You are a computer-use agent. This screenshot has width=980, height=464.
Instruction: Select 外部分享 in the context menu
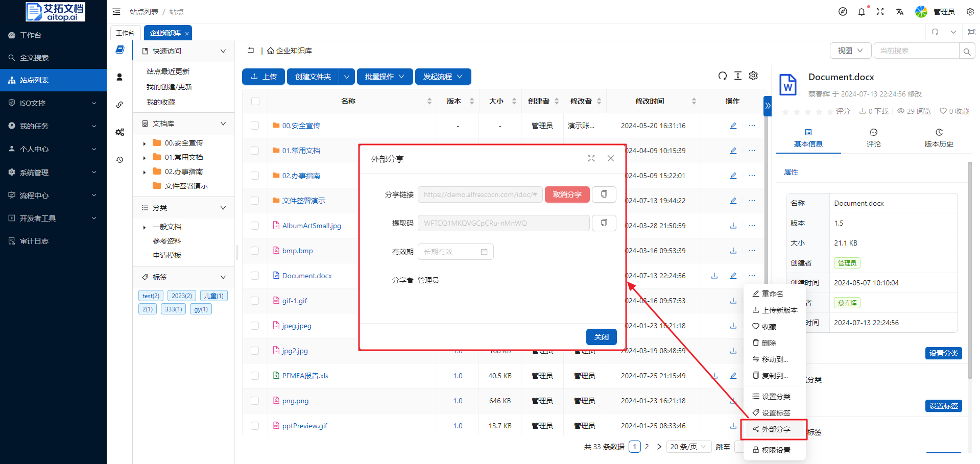tap(775, 429)
